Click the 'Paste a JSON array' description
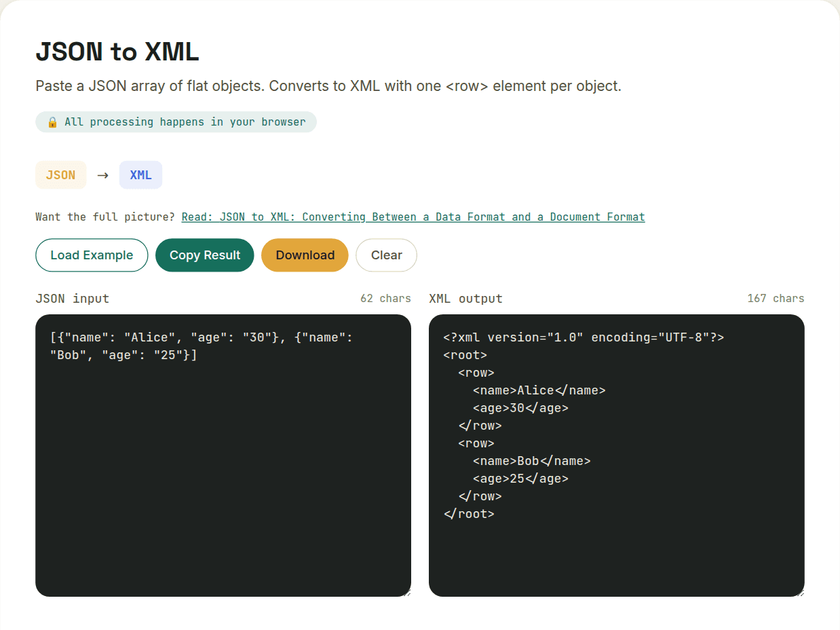Screen dimensions: 840x630 pos(328,86)
